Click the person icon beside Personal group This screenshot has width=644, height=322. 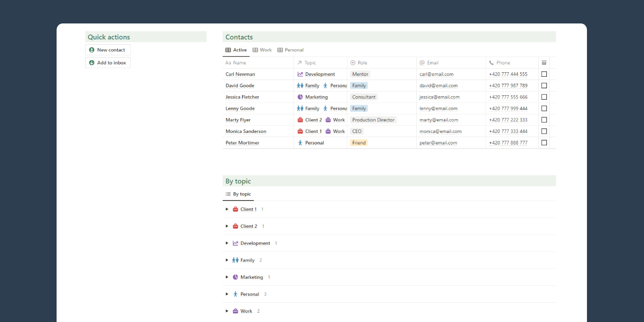click(x=236, y=294)
